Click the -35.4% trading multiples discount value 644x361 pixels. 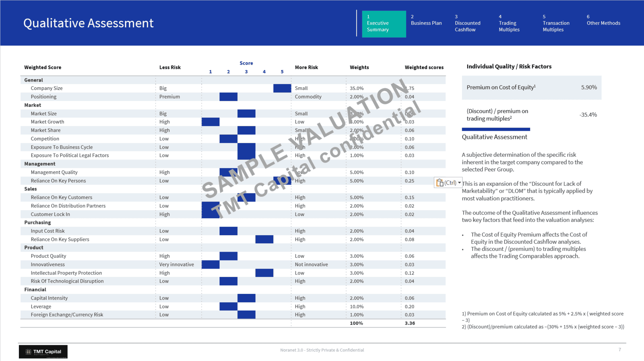coord(588,115)
